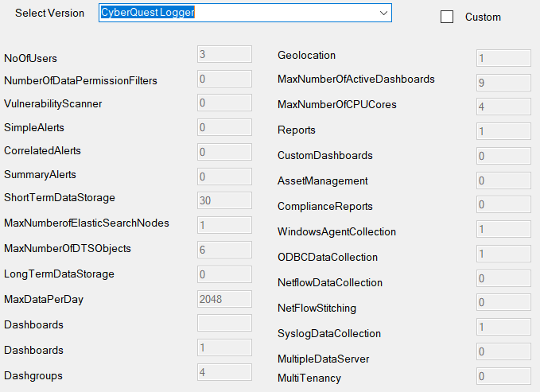Screen dimensions: 540x392
Task: Click the WindowsAgentCollection value field
Action: coord(503,229)
